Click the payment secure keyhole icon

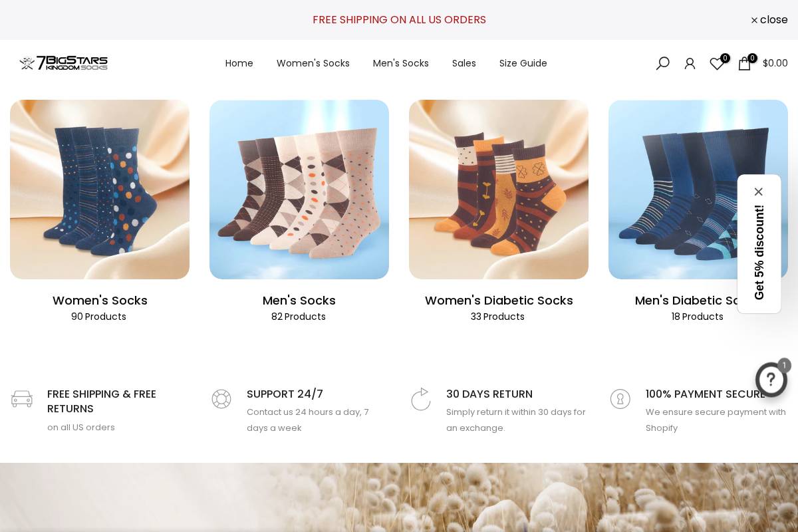coord(620,399)
